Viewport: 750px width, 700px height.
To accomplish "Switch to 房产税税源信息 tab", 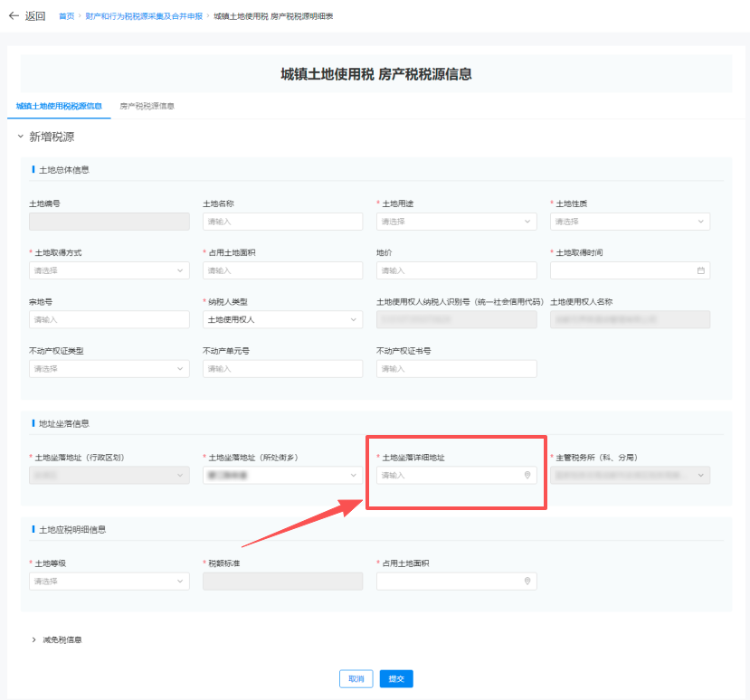I will point(147,106).
